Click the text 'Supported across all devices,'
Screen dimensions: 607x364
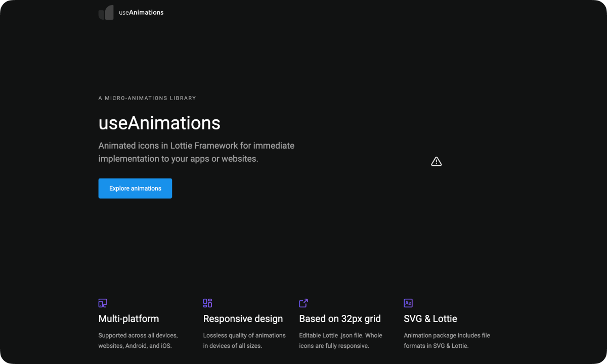[x=138, y=335]
